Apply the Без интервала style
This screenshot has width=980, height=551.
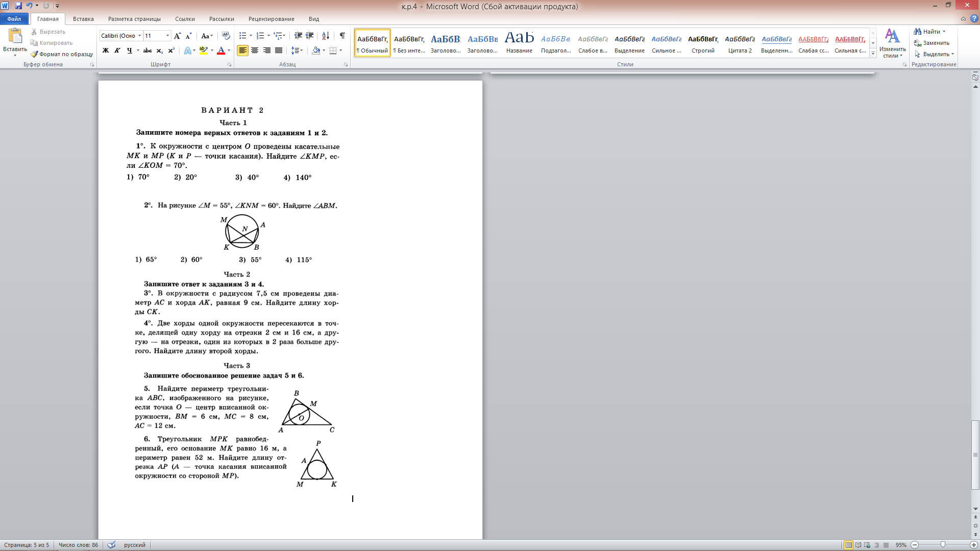[409, 43]
